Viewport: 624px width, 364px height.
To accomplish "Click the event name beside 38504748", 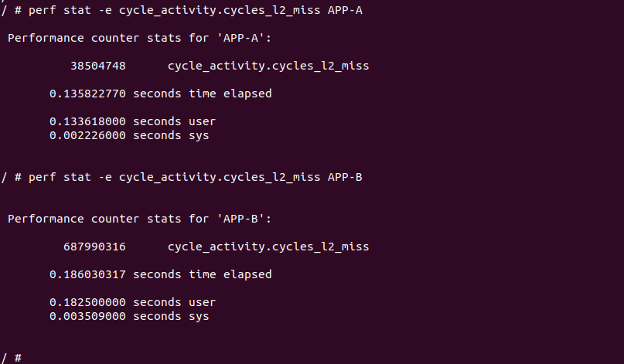I will (x=268, y=66).
